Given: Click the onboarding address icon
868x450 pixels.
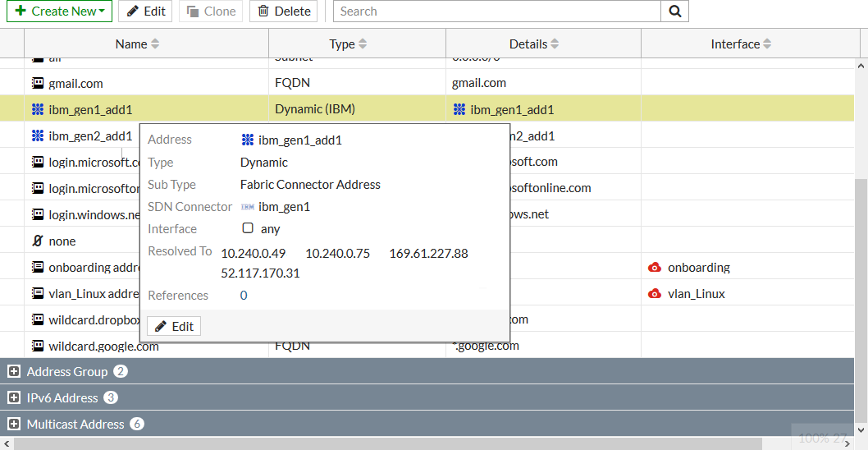Looking at the screenshot, I should point(37,267).
